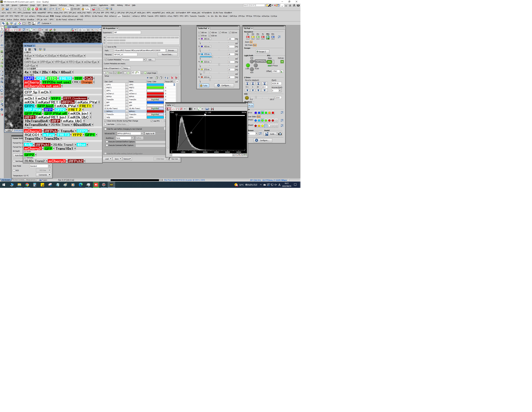The height and width of the screenshot is (412, 532).
Task: Open the ND acquisition icon in layout toolbar
Action: pos(7,23)
